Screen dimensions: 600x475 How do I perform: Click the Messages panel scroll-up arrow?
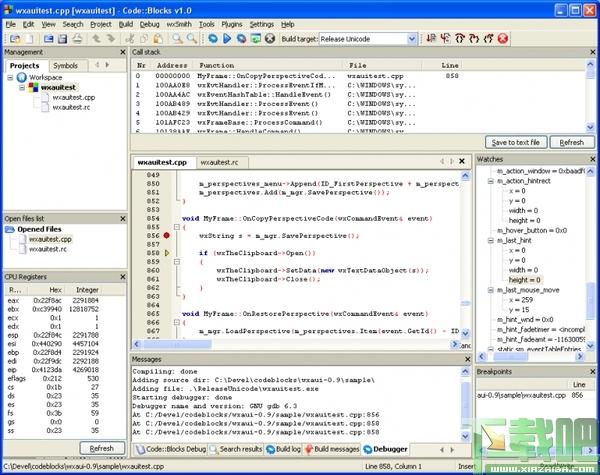coord(466,371)
